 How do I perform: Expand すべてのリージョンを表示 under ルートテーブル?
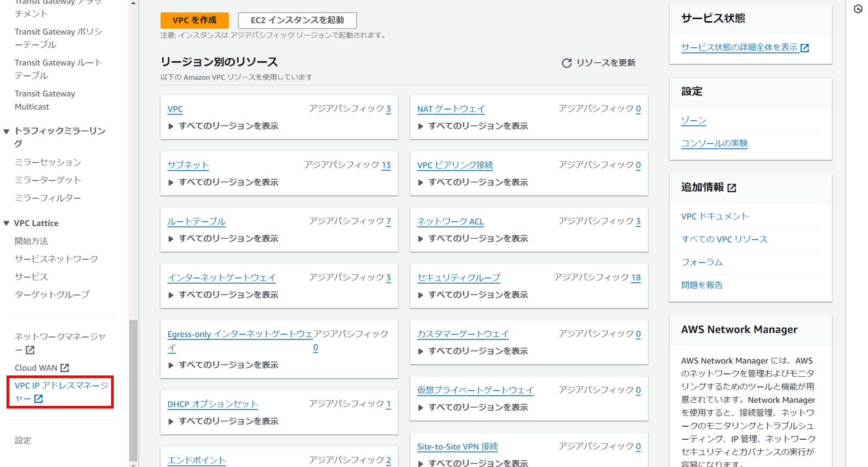(223, 239)
